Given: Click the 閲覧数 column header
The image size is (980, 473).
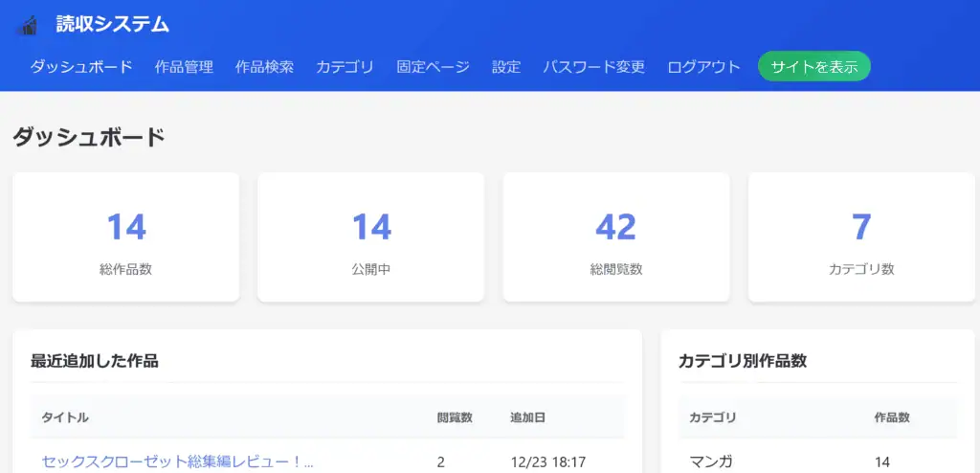Looking at the screenshot, I should tap(455, 417).
